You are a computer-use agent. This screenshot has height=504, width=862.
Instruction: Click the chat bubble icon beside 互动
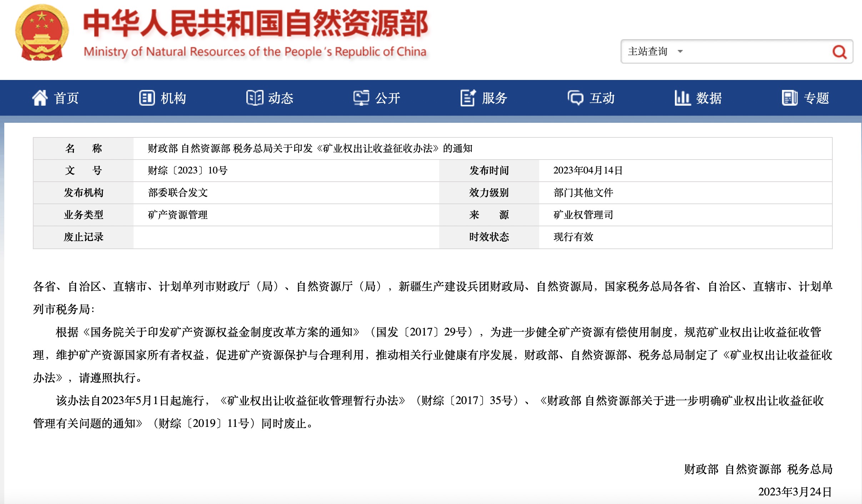tap(575, 98)
